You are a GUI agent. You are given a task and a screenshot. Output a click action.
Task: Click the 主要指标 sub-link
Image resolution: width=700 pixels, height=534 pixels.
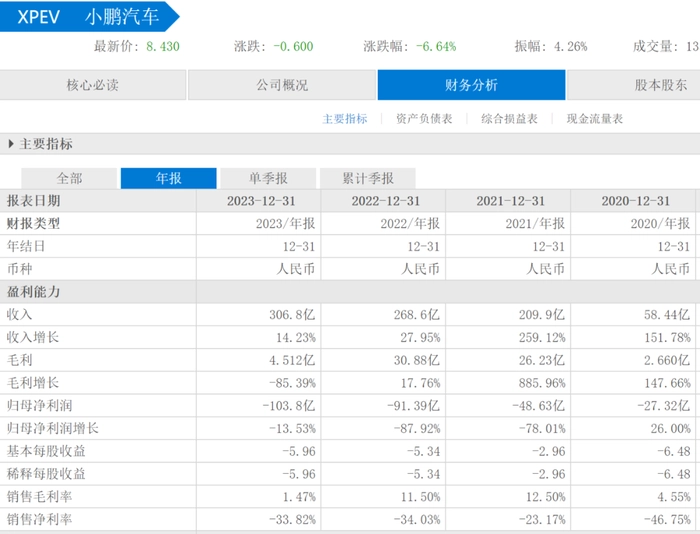[345, 119]
